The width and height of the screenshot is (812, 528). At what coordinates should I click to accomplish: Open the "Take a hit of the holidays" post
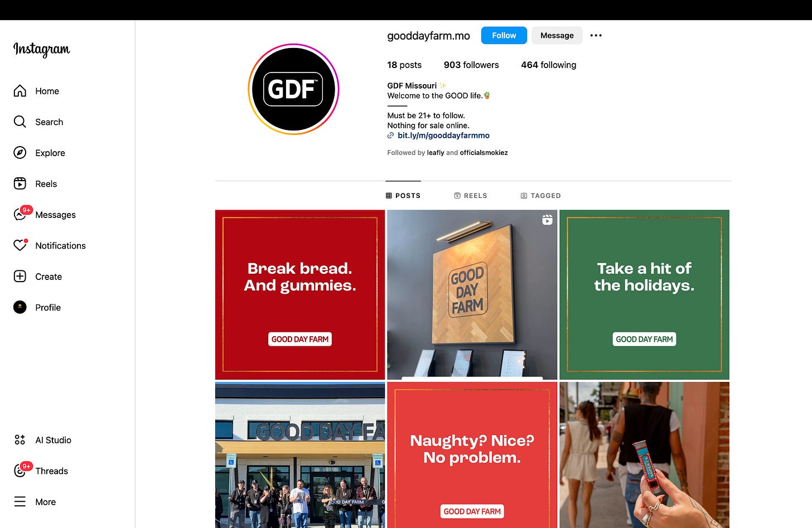coord(644,295)
